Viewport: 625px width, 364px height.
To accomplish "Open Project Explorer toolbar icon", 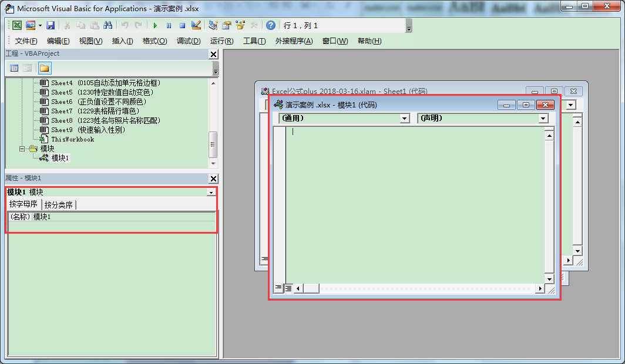I will pyautogui.click(x=213, y=25).
